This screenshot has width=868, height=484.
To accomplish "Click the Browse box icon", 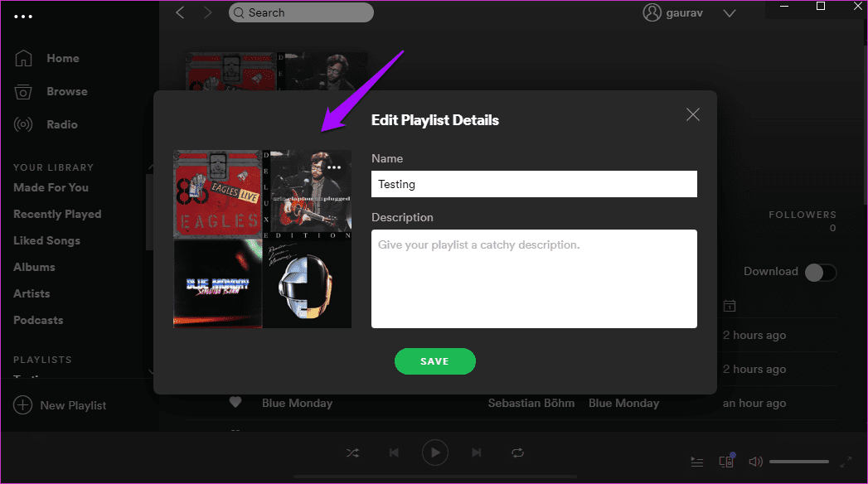I will point(23,91).
